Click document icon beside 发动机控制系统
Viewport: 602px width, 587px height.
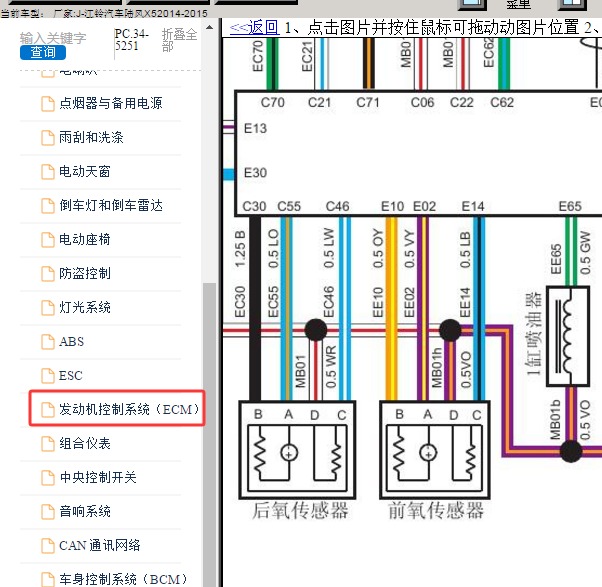(48, 410)
